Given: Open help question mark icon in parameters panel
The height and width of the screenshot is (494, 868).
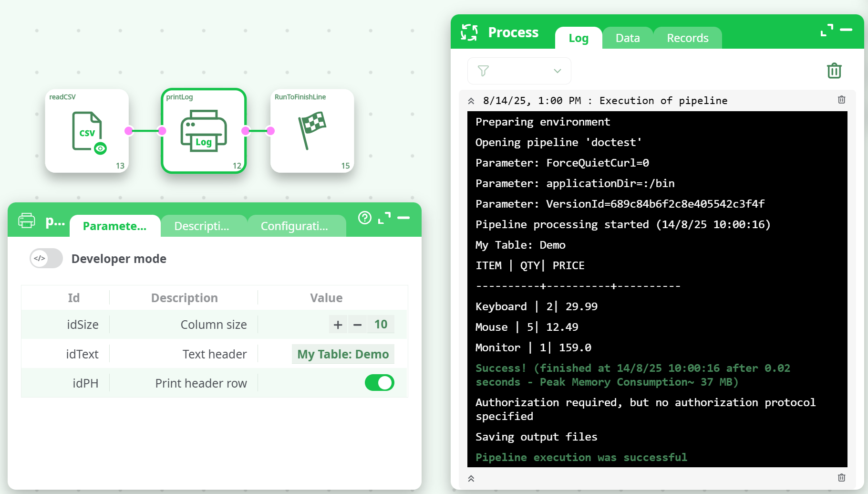Looking at the screenshot, I should pos(365,218).
